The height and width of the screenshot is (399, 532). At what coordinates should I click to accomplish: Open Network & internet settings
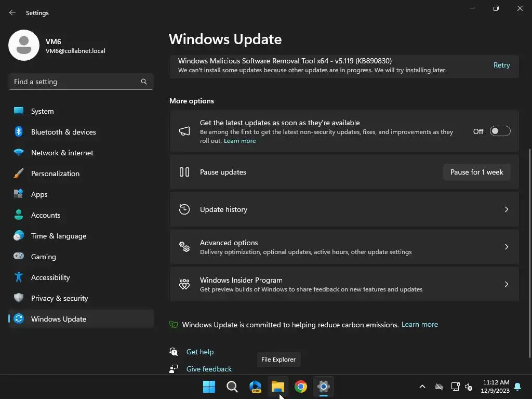81,152
